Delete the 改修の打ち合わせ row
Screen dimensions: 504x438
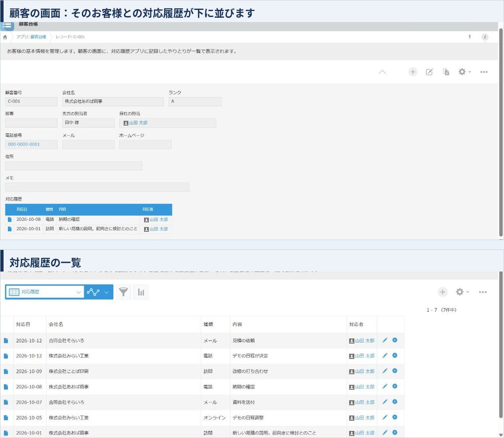click(x=395, y=371)
